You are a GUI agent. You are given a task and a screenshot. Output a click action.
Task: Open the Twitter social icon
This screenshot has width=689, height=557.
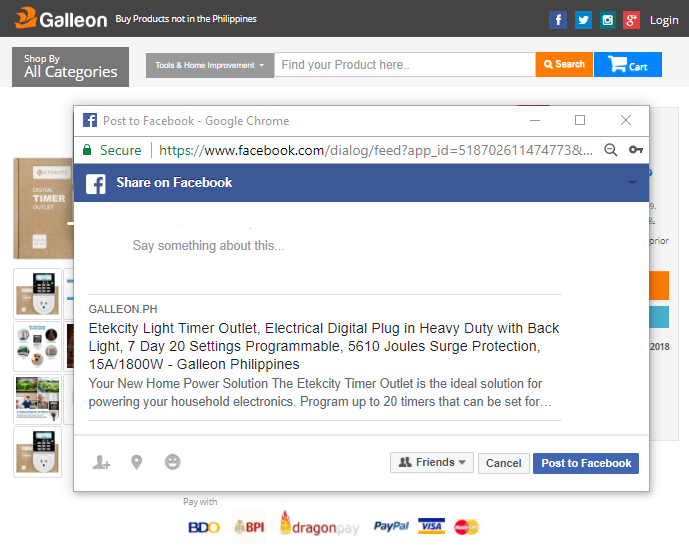583,20
